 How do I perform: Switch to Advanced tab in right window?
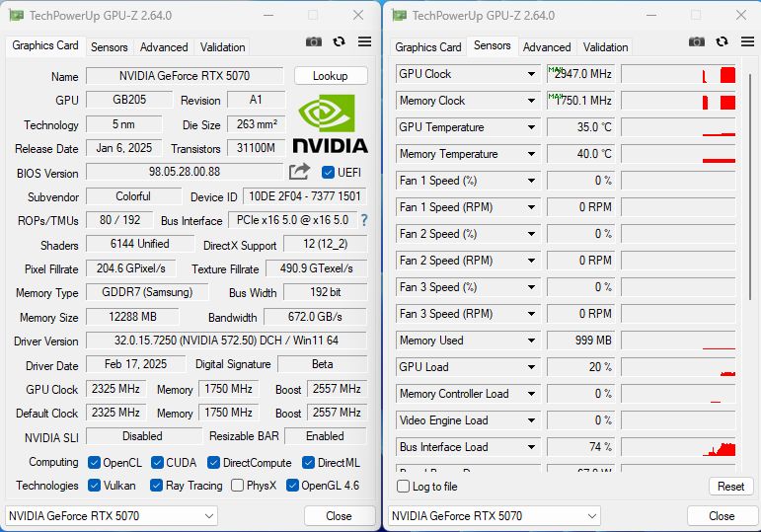547,47
